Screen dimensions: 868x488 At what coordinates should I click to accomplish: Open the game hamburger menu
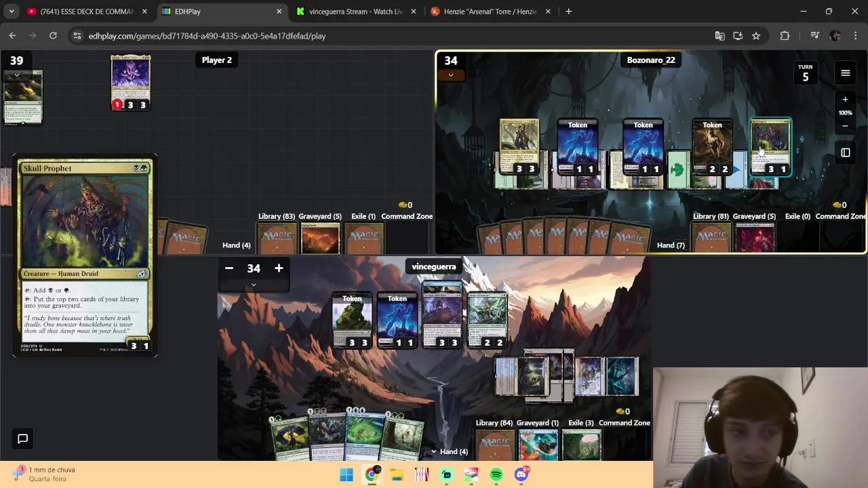[x=845, y=73]
